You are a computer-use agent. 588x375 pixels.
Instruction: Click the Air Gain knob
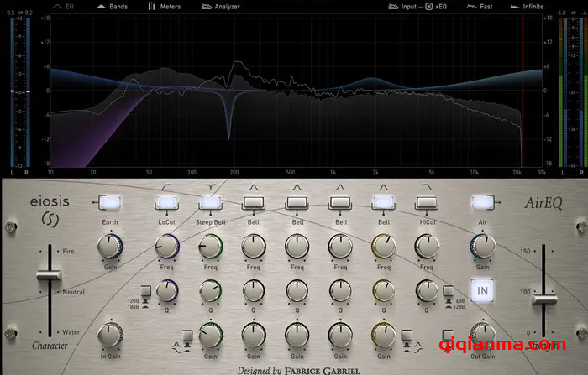tap(483, 246)
